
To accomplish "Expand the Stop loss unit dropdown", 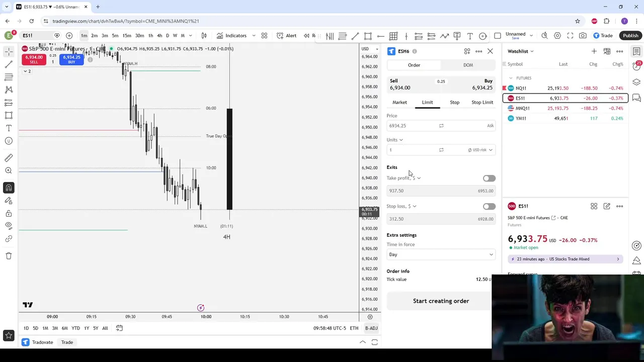I will tap(414, 206).
